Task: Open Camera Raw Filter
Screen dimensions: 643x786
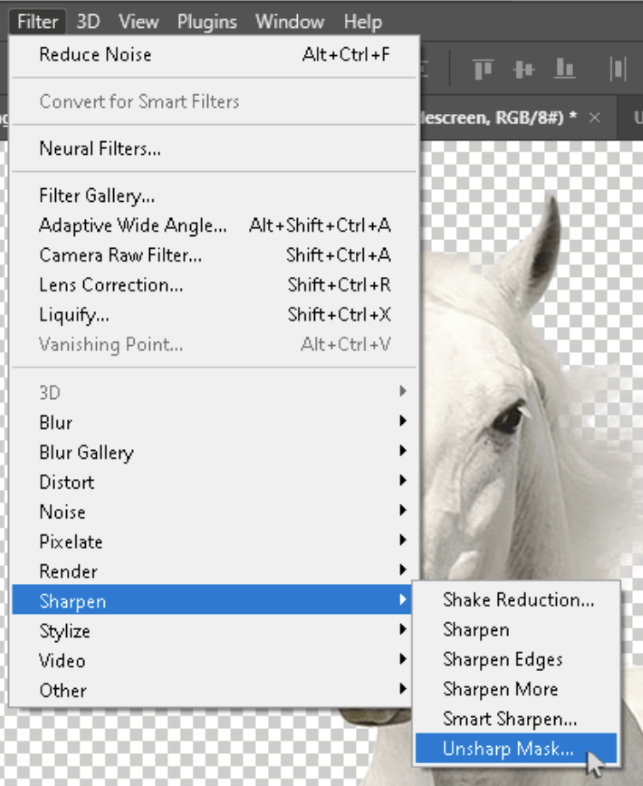Action: 214,255
